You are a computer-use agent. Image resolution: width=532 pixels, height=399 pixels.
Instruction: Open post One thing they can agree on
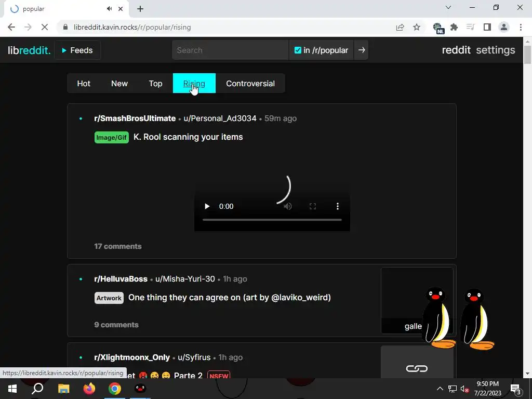tap(229, 298)
